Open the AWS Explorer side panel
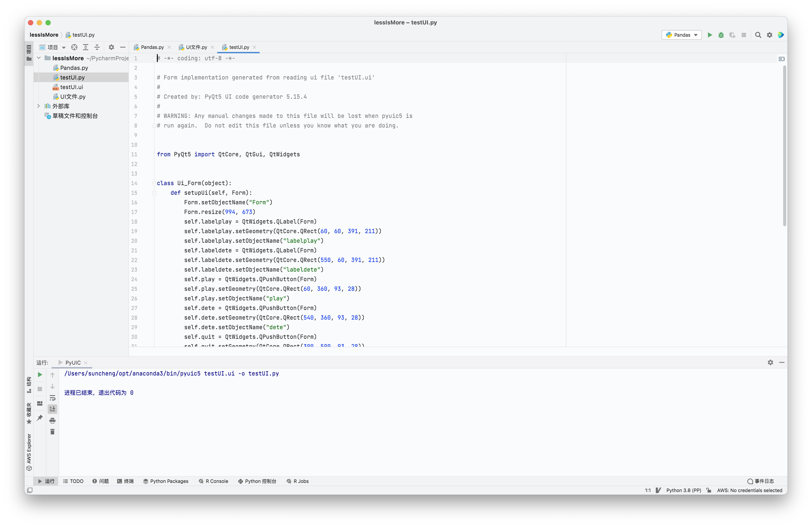This screenshot has width=812, height=527. (x=29, y=452)
